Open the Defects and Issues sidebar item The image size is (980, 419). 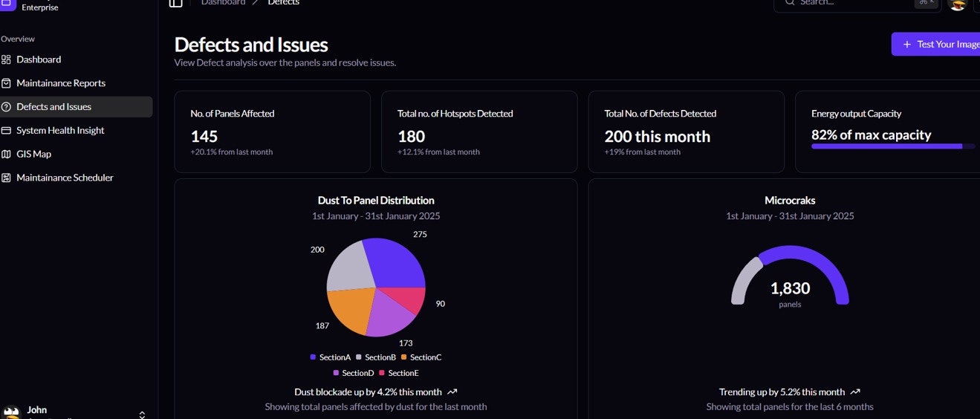click(54, 107)
